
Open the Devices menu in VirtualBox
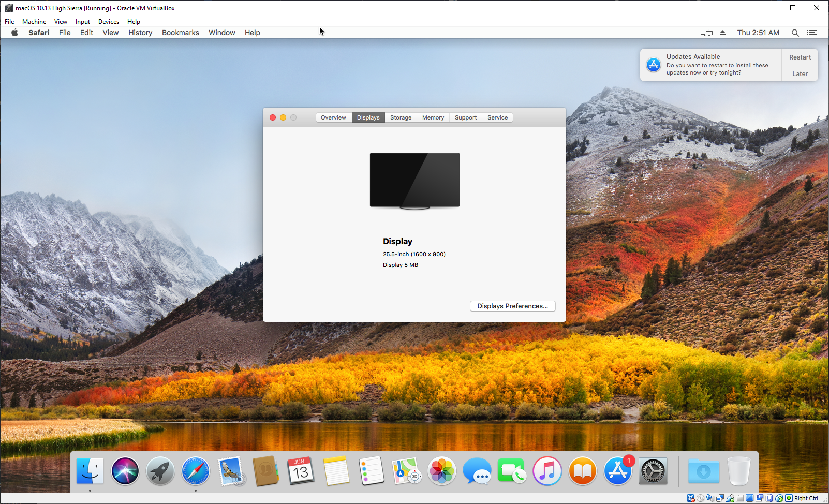point(108,21)
